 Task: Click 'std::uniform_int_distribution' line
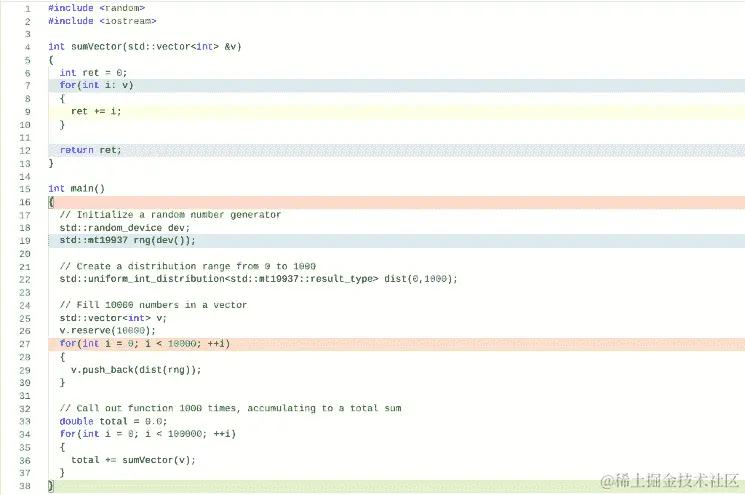pyautogui.click(x=258, y=279)
